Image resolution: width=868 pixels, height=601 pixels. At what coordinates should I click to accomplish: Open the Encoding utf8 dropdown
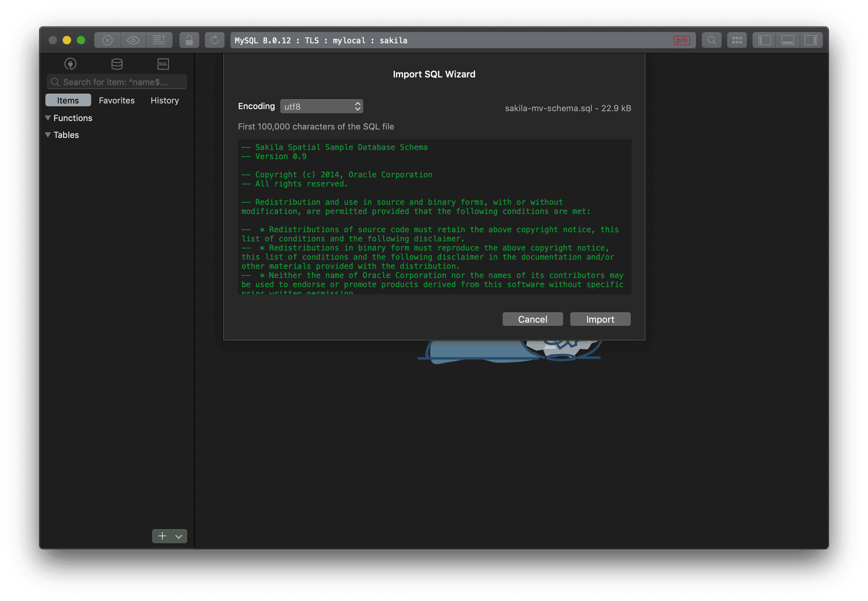pyautogui.click(x=322, y=106)
